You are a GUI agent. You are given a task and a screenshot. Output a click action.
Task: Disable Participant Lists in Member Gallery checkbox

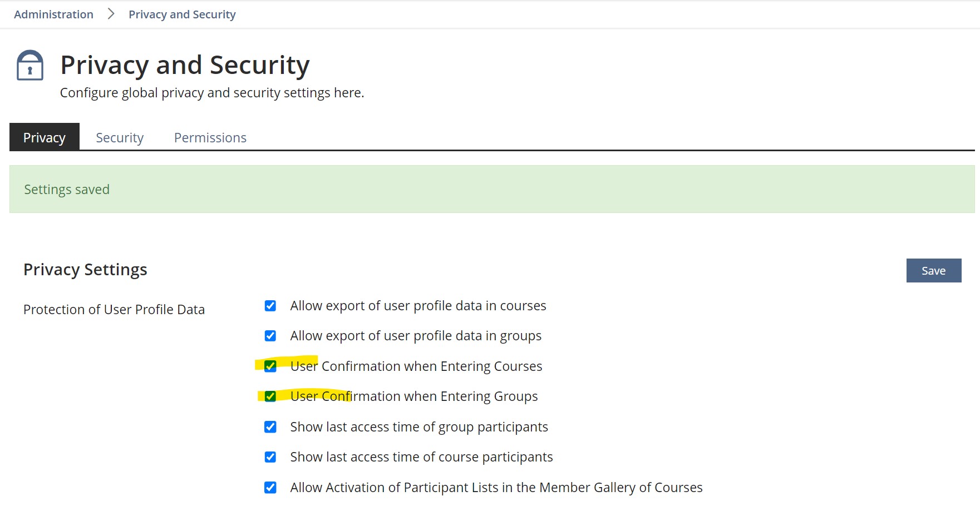(270, 488)
